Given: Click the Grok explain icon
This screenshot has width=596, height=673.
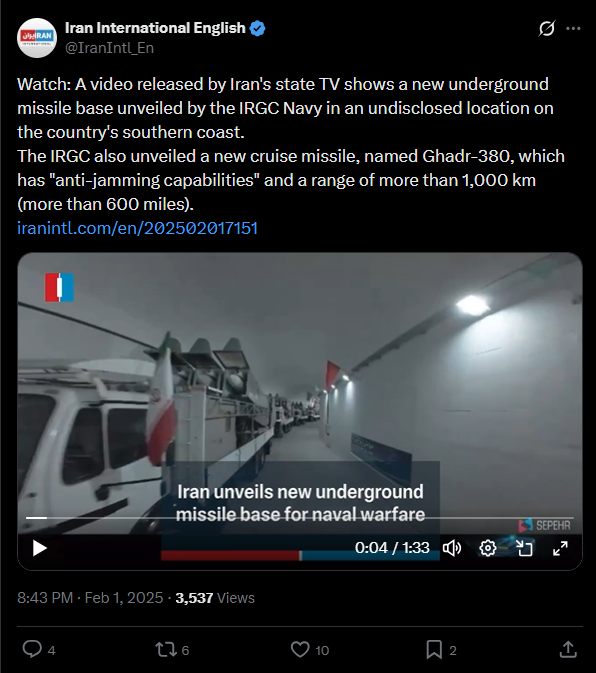Looking at the screenshot, I should [547, 29].
